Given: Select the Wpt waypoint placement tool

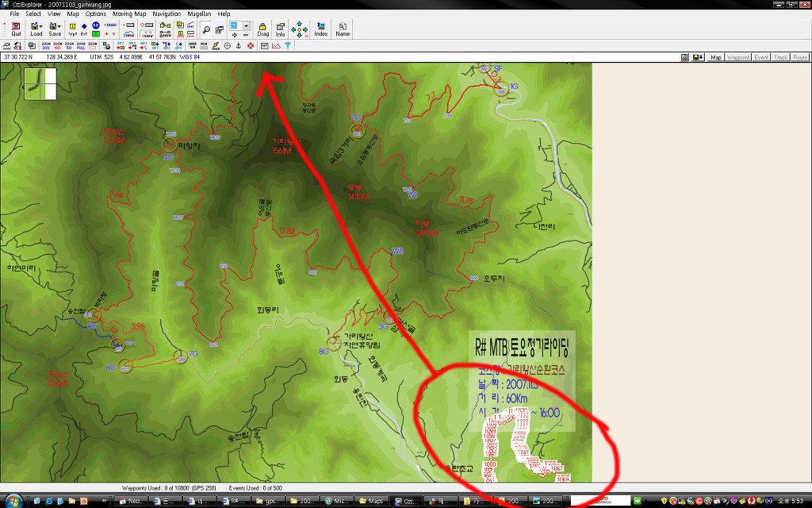Looking at the screenshot, I should pyautogui.click(x=72, y=29).
